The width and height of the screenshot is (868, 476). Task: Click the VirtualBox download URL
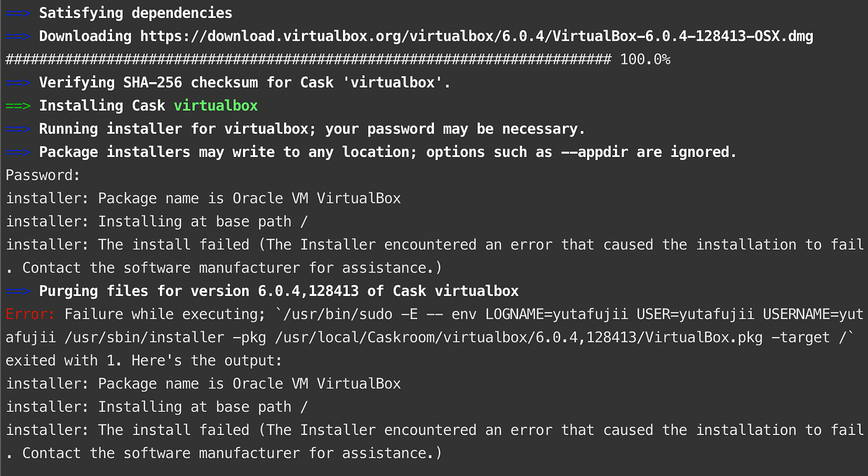476,36
